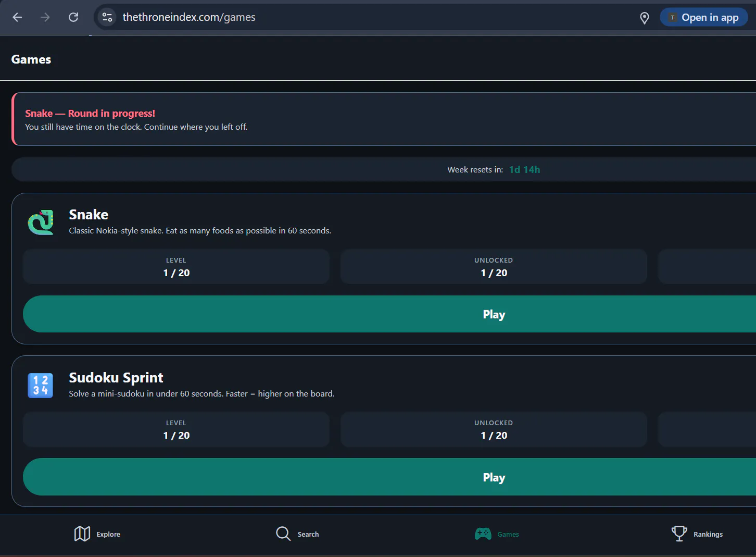Click the Open in app button
The height and width of the screenshot is (557, 756).
pyautogui.click(x=704, y=17)
